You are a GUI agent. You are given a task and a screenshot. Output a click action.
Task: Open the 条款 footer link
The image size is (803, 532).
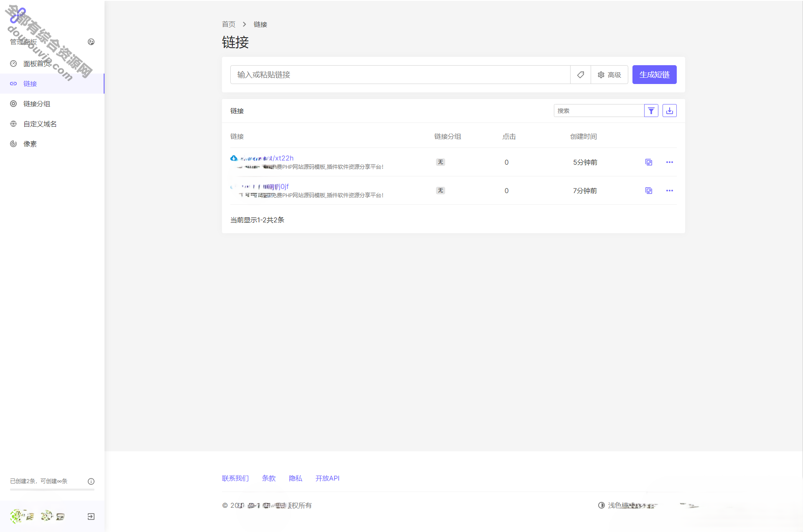coord(269,478)
